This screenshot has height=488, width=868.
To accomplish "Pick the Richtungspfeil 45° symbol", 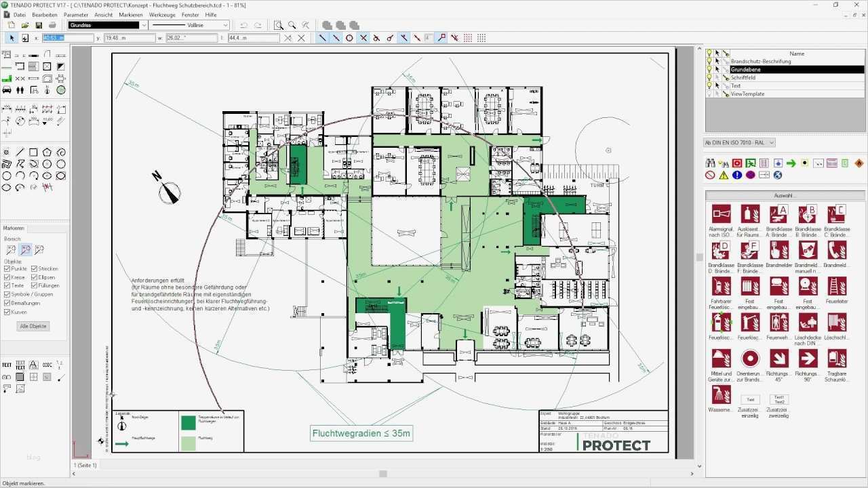I will coord(778,358).
